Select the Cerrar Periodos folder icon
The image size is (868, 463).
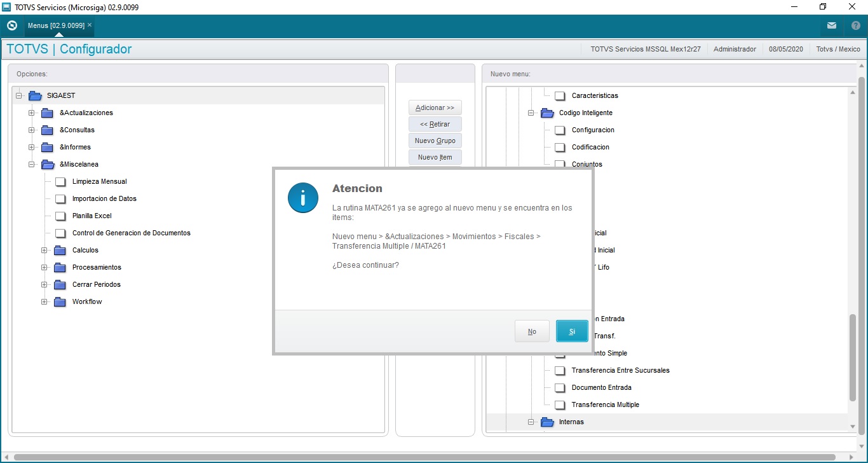(60, 284)
